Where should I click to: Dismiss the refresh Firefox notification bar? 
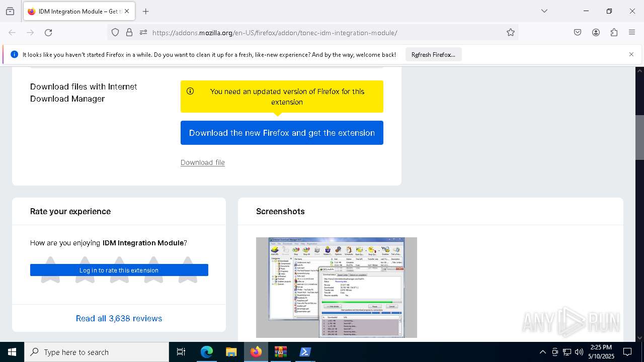tap(631, 54)
